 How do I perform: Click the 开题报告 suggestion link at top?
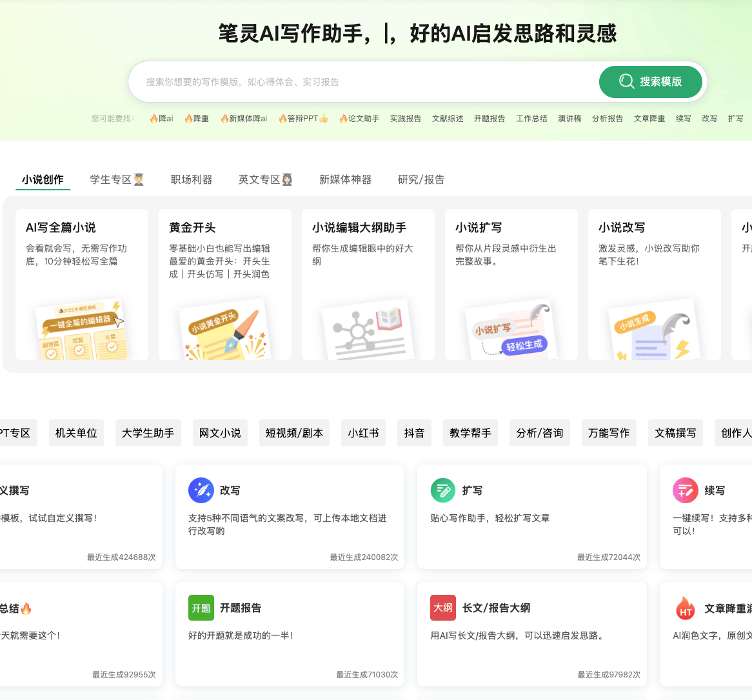click(490, 119)
